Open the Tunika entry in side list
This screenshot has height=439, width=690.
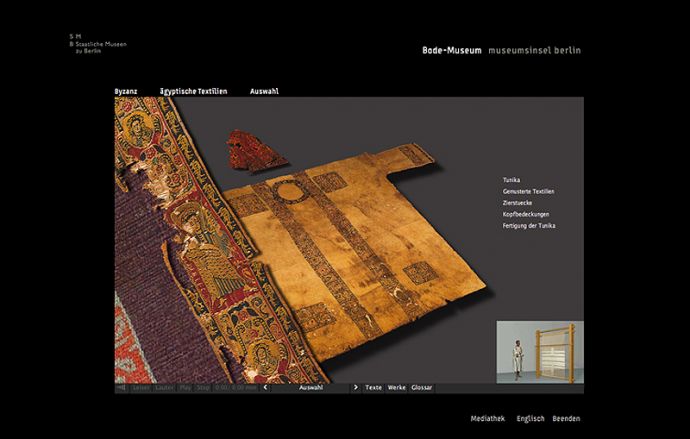[x=511, y=180]
